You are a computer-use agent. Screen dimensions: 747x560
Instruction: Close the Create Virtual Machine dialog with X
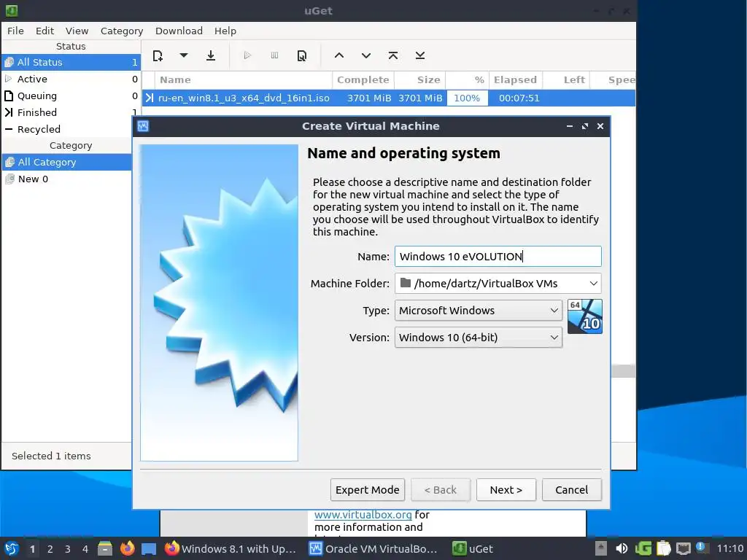[600, 126]
